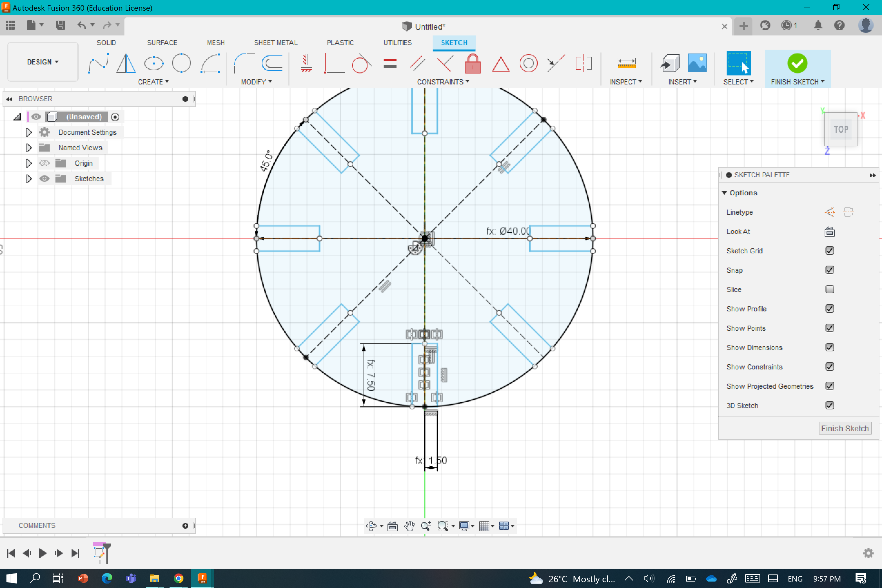The width and height of the screenshot is (882, 588).
Task: Toggle visibility of the Origin folder
Action: pyautogui.click(x=44, y=163)
